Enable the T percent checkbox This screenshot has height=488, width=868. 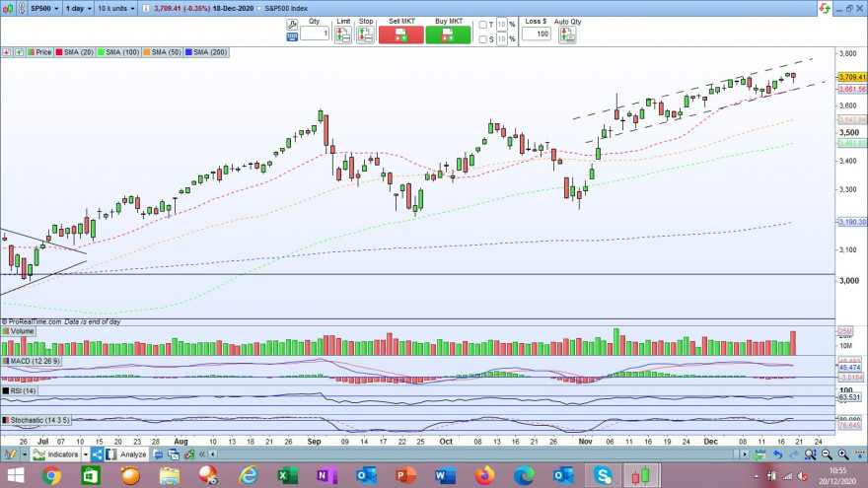[482, 25]
